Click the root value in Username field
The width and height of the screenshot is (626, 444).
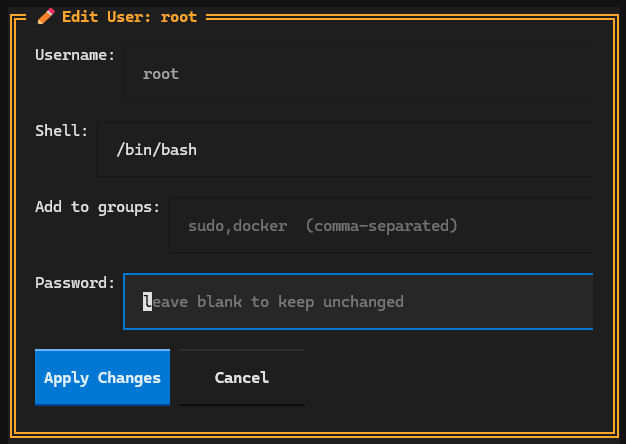coord(161,74)
